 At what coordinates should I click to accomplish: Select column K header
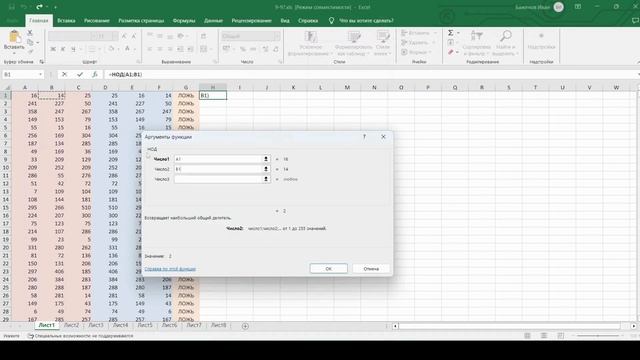point(293,87)
